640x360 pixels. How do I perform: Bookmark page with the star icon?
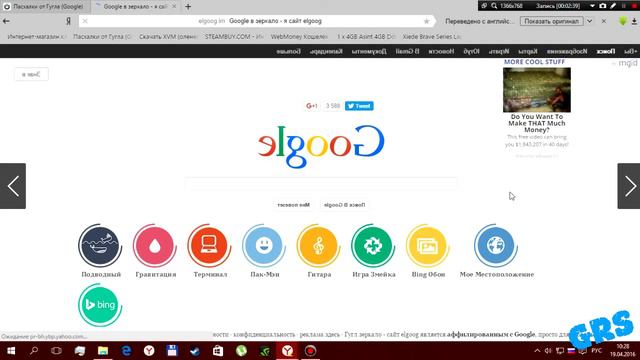pyautogui.click(x=427, y=21)
